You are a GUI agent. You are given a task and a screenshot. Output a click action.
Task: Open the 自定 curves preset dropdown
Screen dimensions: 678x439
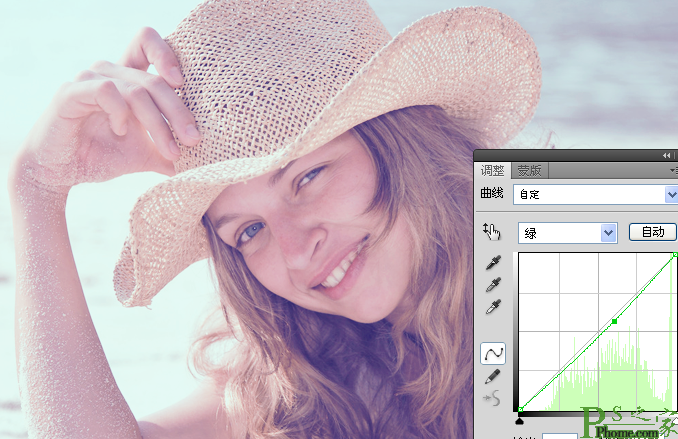[595, 195]
